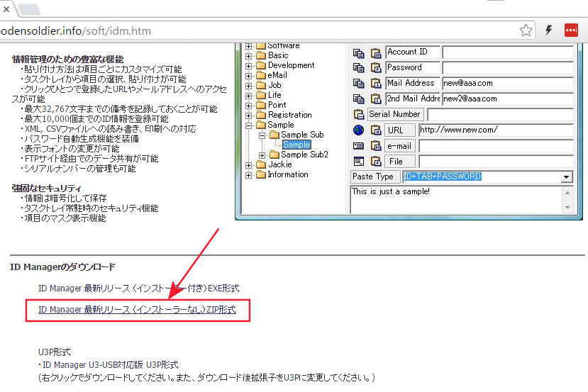
Task: Close the current browser tab
Action: 6,9
